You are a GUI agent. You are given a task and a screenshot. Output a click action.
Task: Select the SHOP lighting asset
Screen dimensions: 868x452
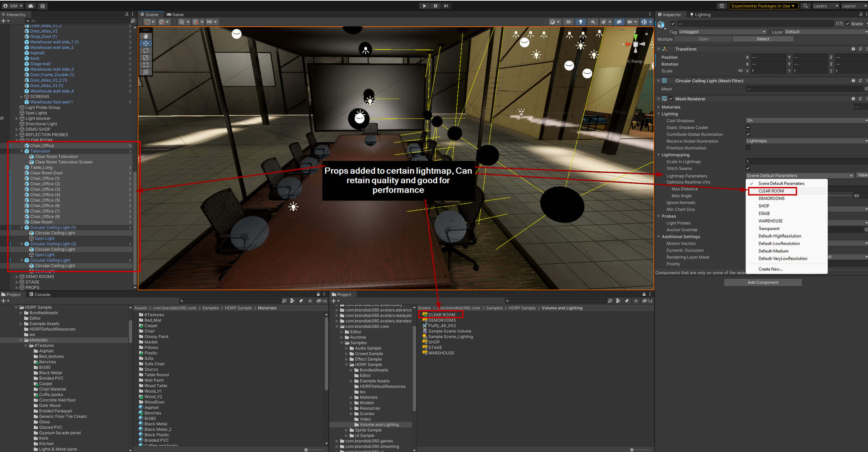click(x=434, y=342)
